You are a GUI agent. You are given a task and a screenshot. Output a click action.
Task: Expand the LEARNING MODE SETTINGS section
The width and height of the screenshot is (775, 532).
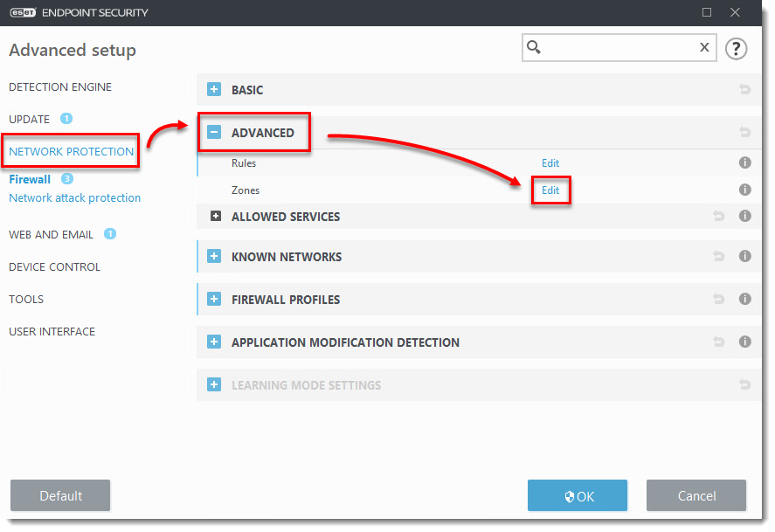[214, 384]
